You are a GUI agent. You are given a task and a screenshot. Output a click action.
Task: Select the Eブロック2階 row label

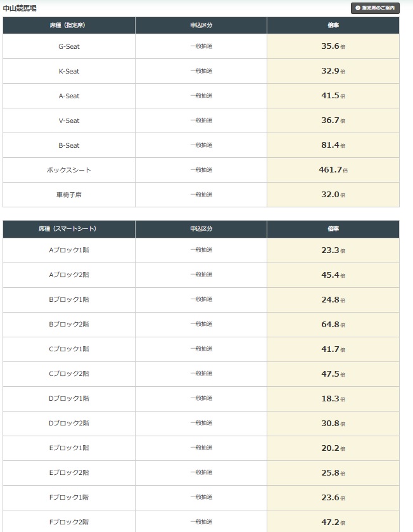[x=68, y=472]
